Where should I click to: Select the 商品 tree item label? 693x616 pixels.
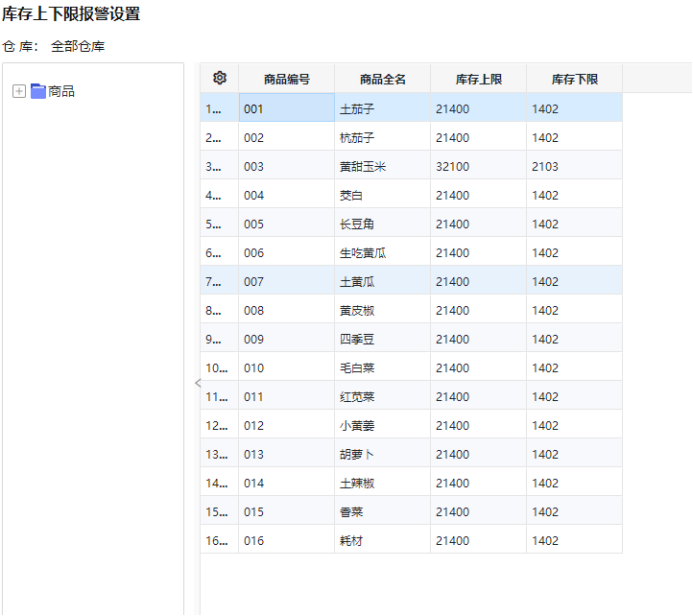pyautogui.click(x=61, y=91)
